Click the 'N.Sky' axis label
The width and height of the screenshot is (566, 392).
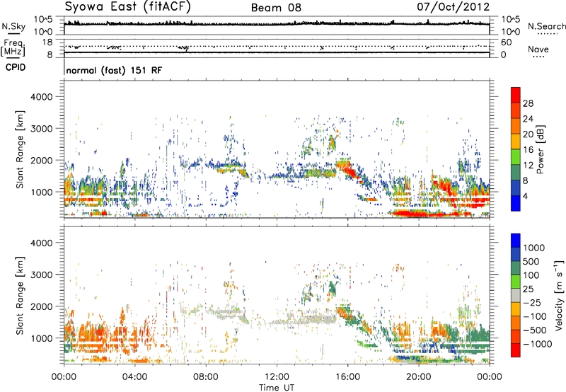13,26
